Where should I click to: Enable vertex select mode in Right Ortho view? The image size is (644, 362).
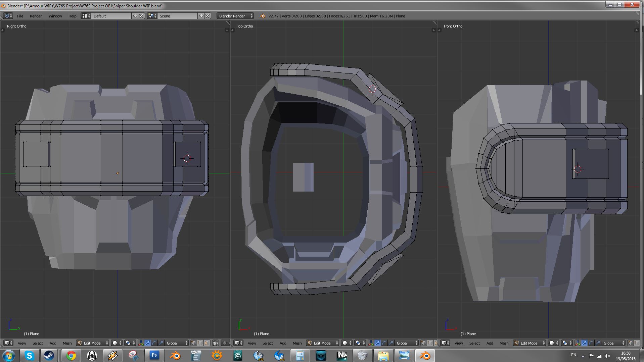click(194, 343)
